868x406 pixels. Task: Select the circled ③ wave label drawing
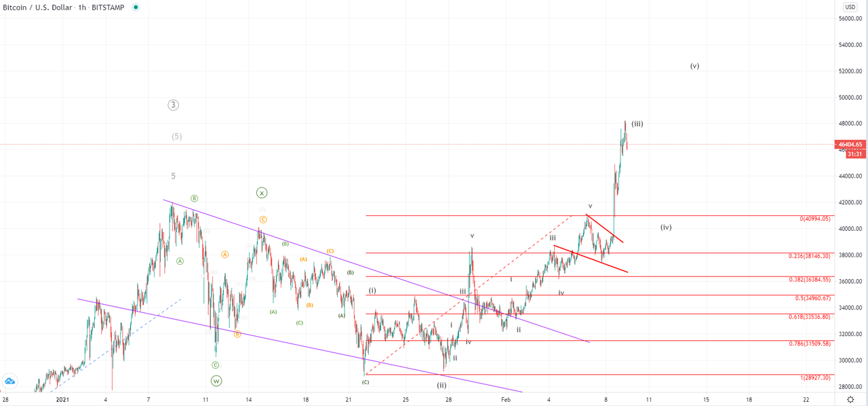click(x=173, y=105)
